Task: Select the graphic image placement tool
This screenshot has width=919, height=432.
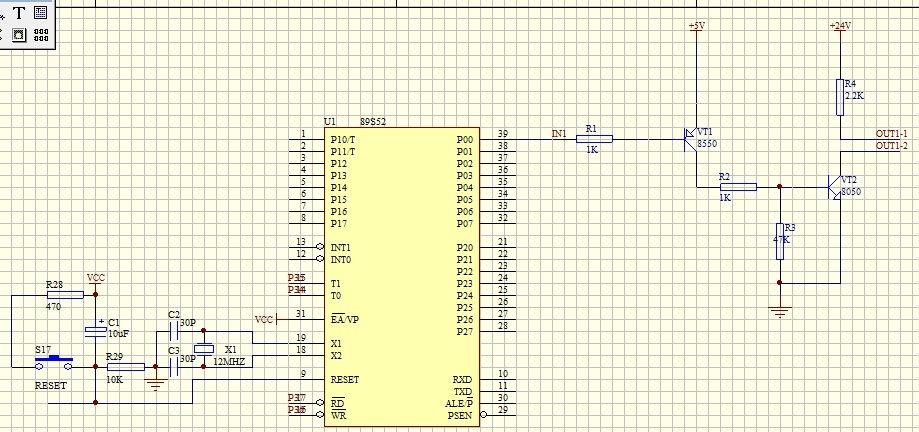Action: point(19,35)
